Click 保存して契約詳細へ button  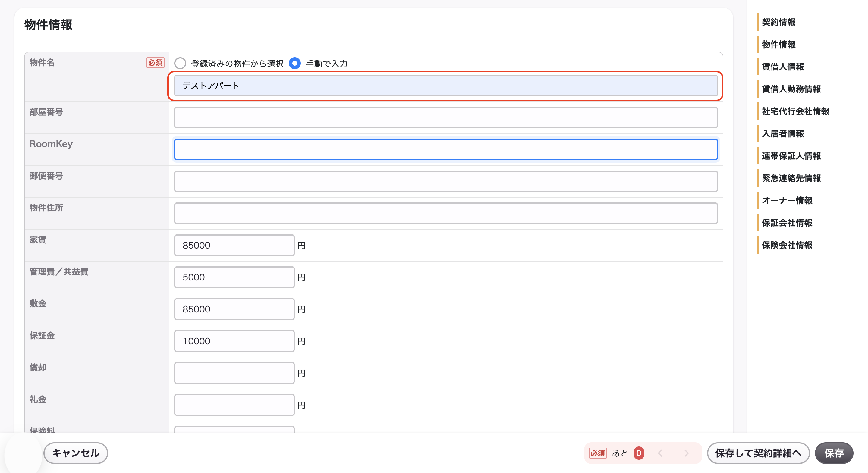(x=758, y=453)
